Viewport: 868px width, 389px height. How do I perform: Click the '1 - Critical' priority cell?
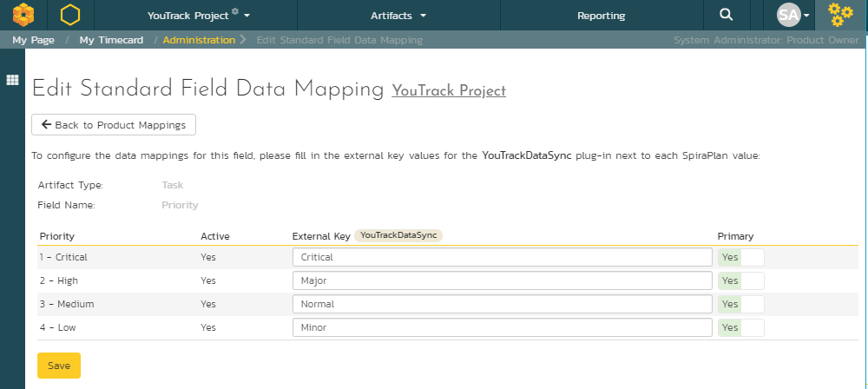click(63, 257)
